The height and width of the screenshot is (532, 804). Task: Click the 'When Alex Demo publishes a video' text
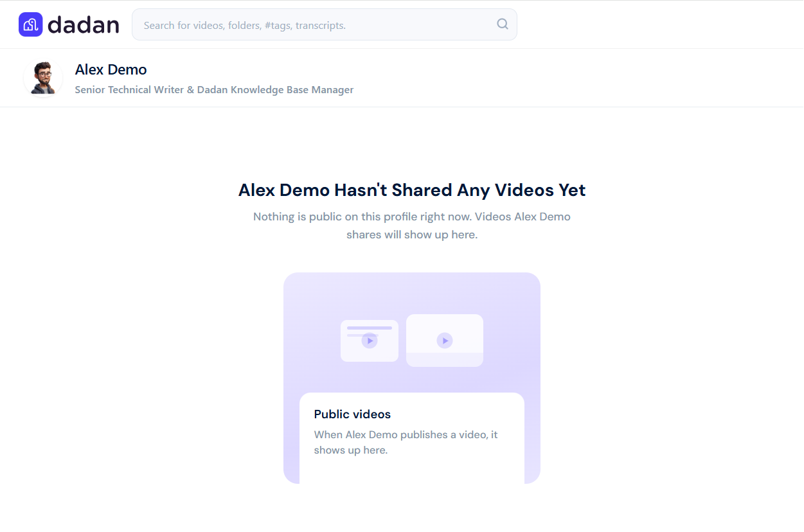pos(406,443)
